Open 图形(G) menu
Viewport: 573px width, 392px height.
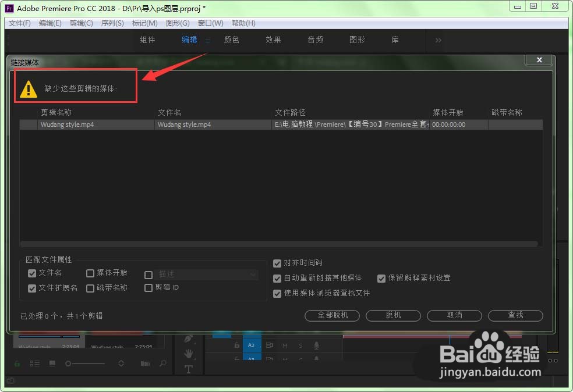coord(178,23)
